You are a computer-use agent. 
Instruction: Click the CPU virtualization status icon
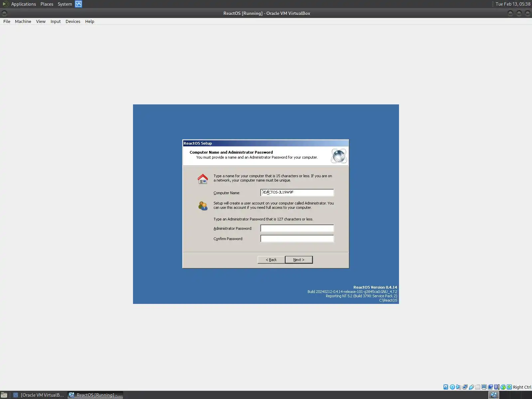(x=497, y=387)
